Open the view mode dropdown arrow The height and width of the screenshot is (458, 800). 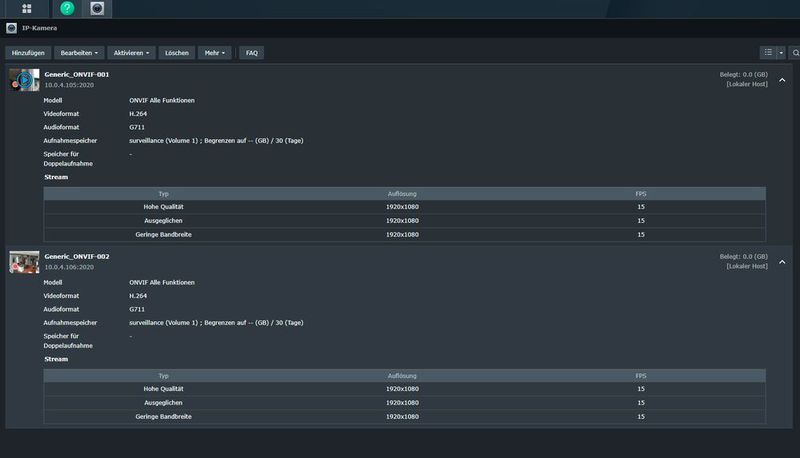click(x=780, y=52)
